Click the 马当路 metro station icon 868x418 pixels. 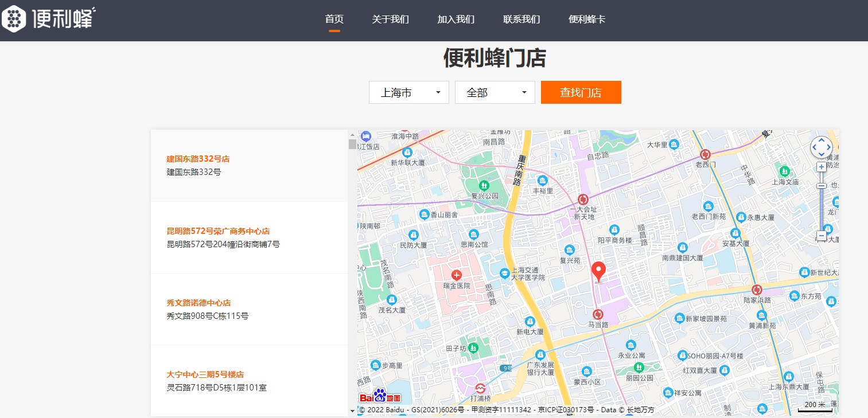point(598,314)
